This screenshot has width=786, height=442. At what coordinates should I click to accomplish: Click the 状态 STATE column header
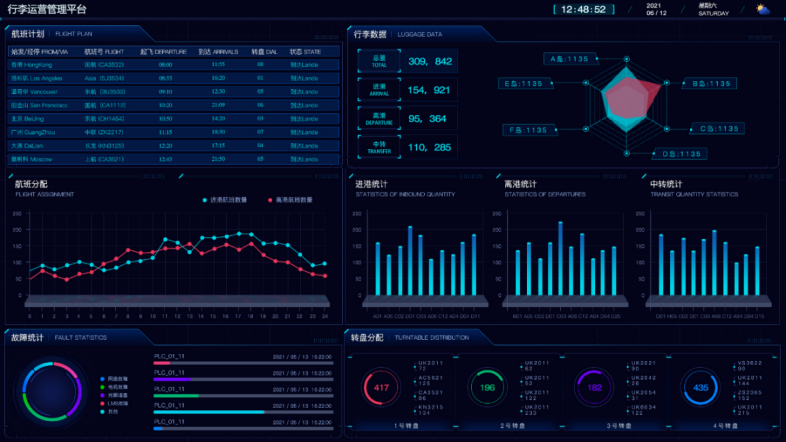click(305, 52)
